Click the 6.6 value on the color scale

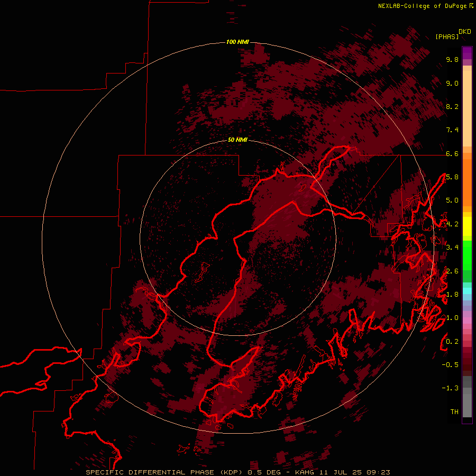coord(452,153)
